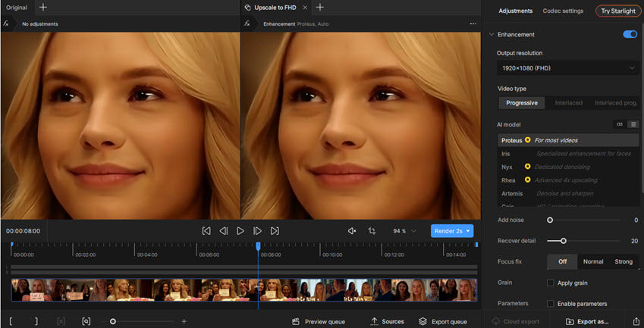Select the Iris AI model
The width and height of the screenshot is (644, 328).
568,154
